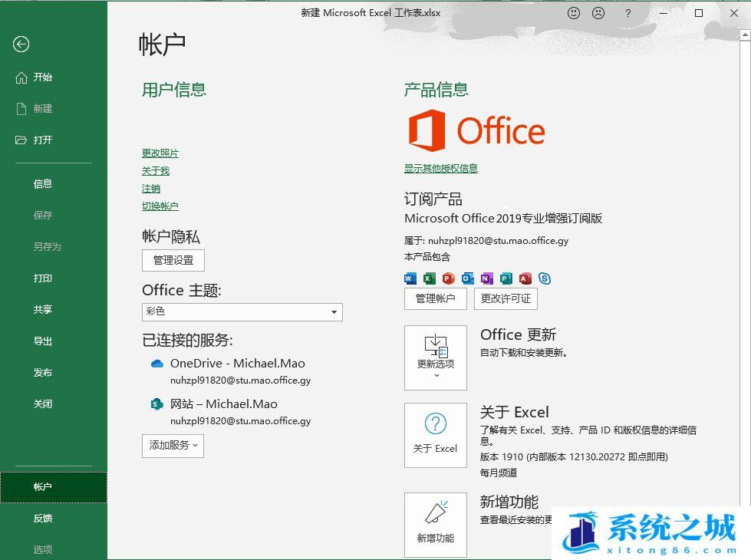Click the 关于 Excel button
Screen dimensions: 751x560
coord(436,435)
